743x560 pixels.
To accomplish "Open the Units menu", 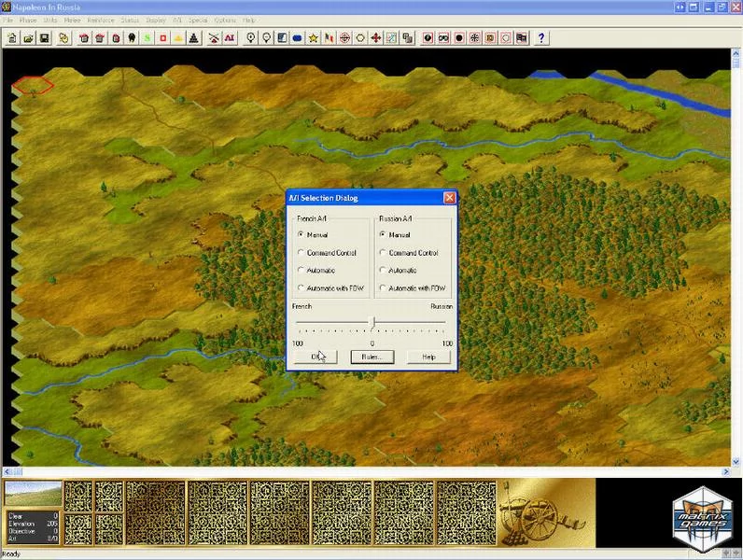I will coord(50,20).
